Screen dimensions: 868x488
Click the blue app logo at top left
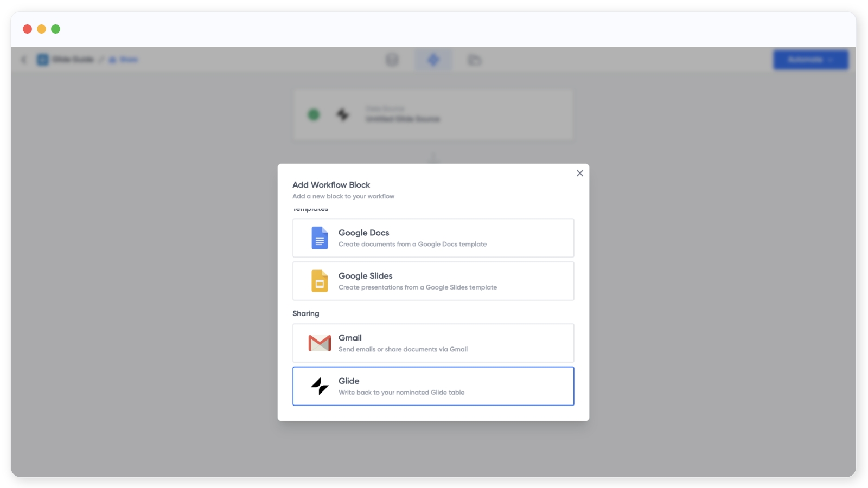[x=42, y=60]
